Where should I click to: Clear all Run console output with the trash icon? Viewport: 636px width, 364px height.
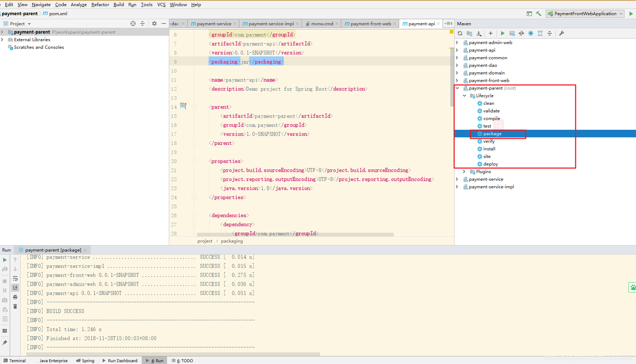click(15, 307)
